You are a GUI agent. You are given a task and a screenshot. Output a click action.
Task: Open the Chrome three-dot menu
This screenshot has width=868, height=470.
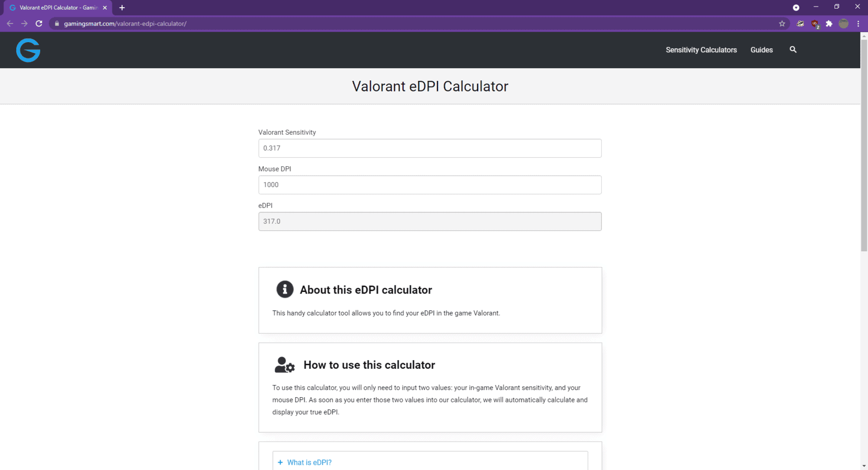click(858, 23)
